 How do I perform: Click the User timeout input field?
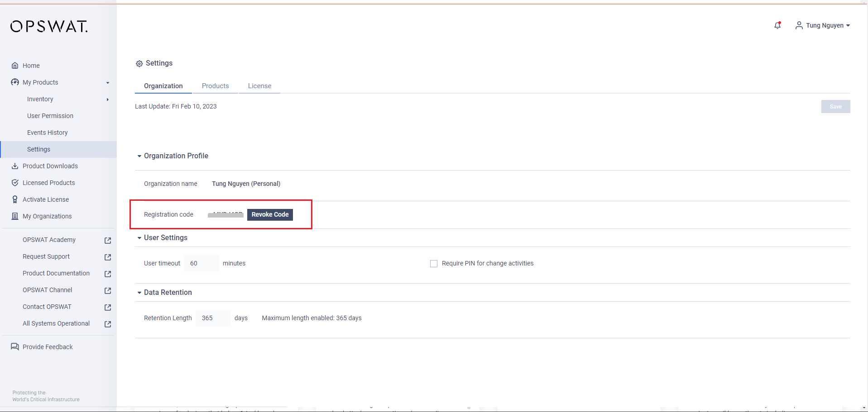[201, 263]
